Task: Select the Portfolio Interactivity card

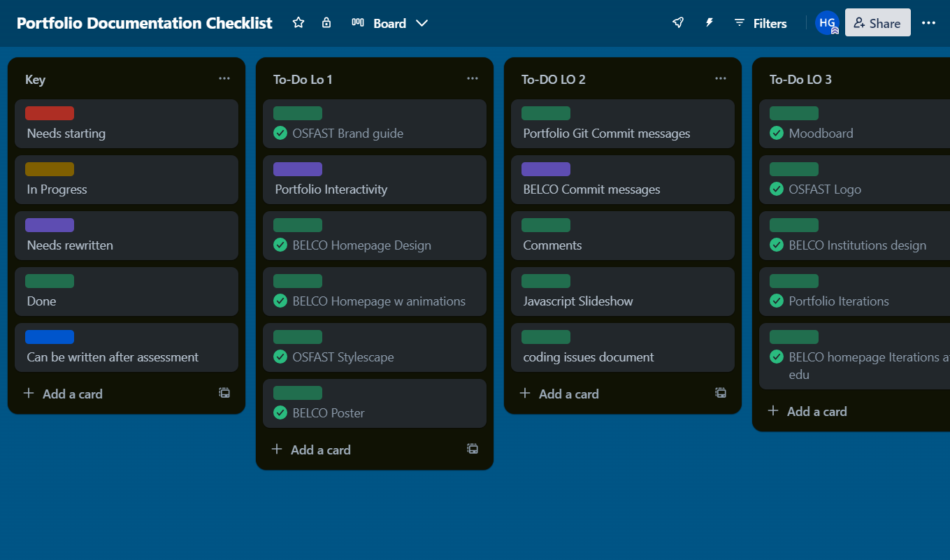Action: coord(374,180)
